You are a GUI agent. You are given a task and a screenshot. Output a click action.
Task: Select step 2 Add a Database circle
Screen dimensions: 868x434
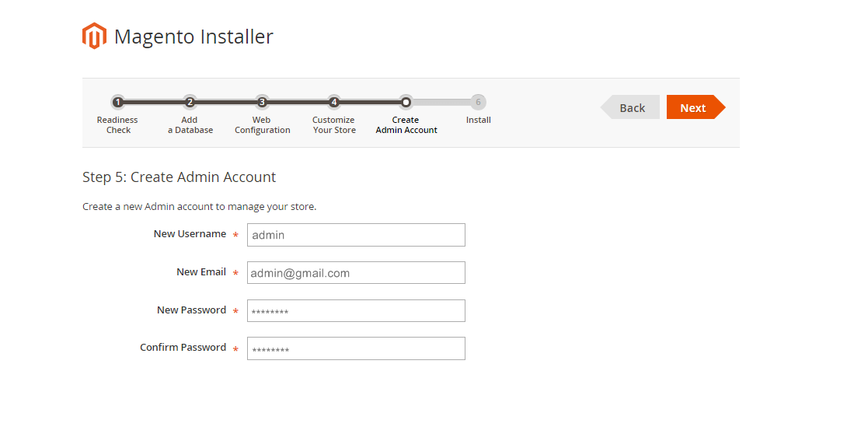pos(190,102)
